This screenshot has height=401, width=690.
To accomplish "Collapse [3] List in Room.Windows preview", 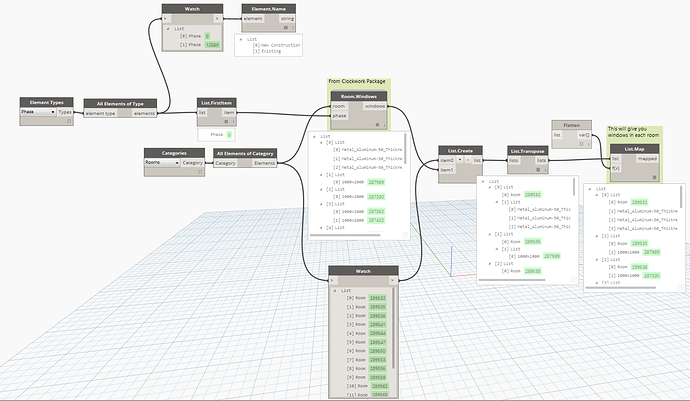I will pyautogui.click(x=321, y=204).
